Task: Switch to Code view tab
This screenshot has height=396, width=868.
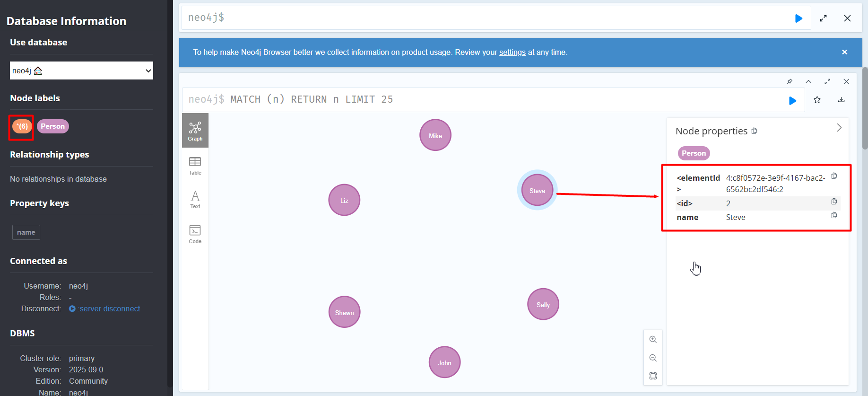Action: pyautogui.click(x=195, y=234)
